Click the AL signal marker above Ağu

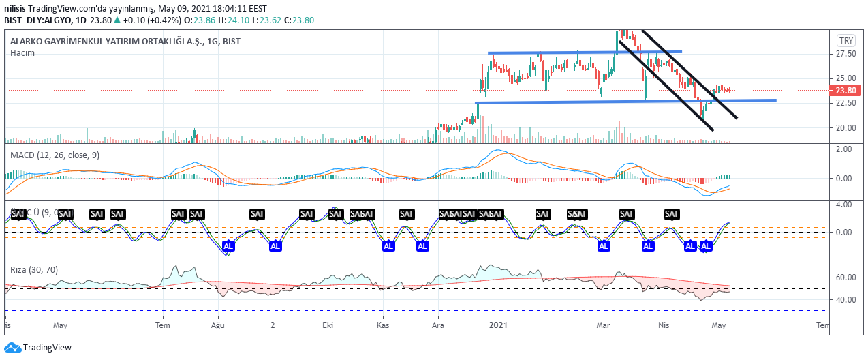[x=228, y=245]
